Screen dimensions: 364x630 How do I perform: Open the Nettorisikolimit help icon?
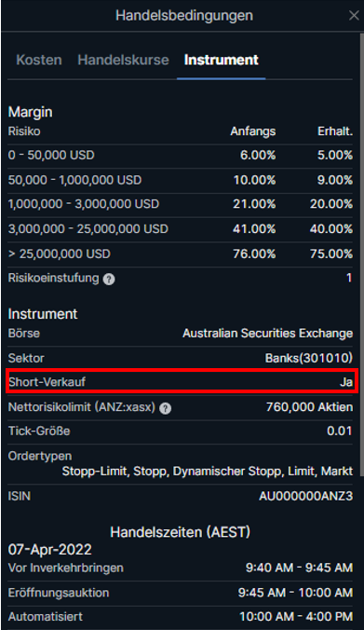pos(165,408)
